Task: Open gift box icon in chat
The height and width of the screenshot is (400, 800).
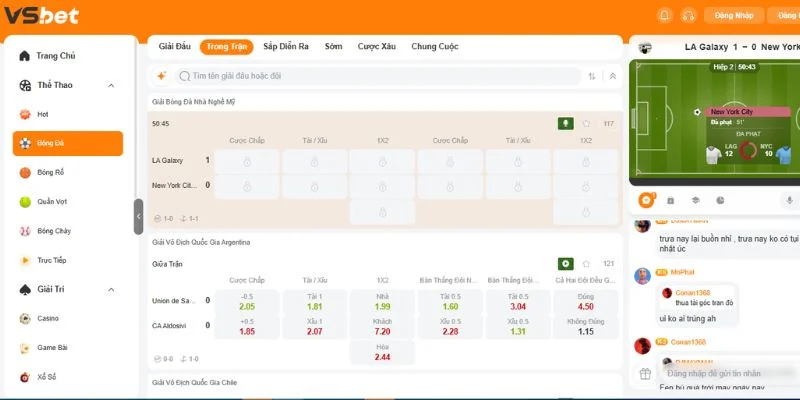Action: [x=645, y=373]
